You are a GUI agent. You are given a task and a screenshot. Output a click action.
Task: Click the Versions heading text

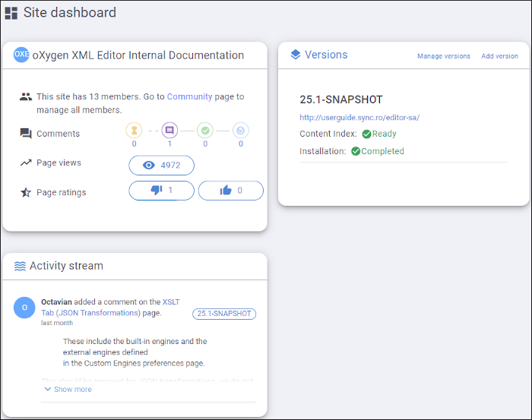tap(326, 55)
